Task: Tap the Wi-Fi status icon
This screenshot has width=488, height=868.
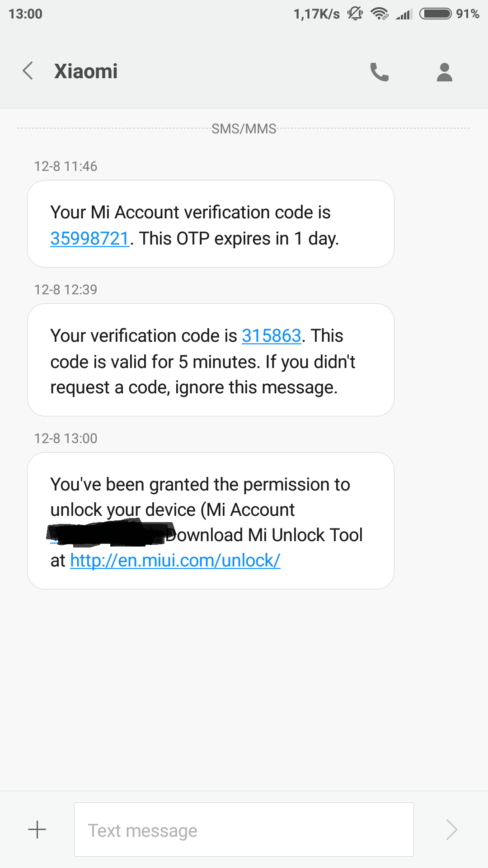Action: pos(379,14)
